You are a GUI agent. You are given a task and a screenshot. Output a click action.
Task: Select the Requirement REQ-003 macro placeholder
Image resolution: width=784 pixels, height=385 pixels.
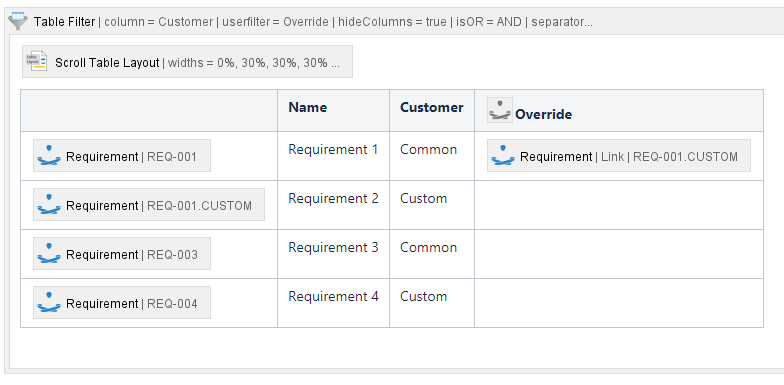(x=122, y=254)
